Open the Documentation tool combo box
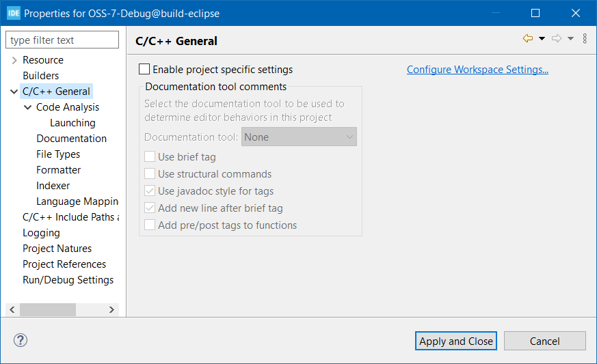597x364 pixels. pos(299,137)
